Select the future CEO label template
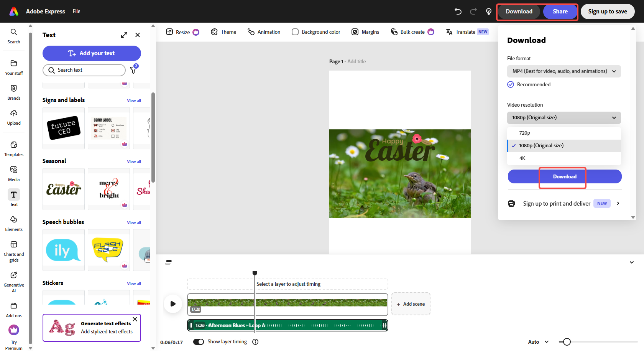644x351 pixels. [x=64, y=128]
